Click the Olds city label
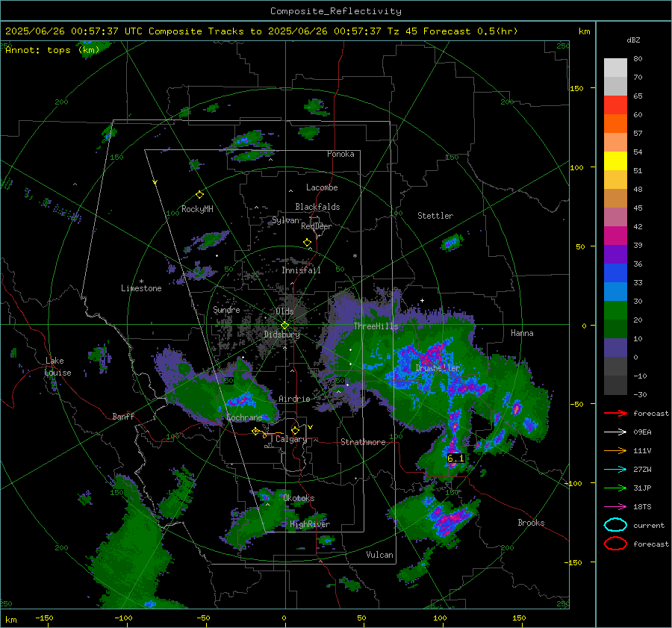The height and width of the screenshot is (628, 672). pos(284,311)
